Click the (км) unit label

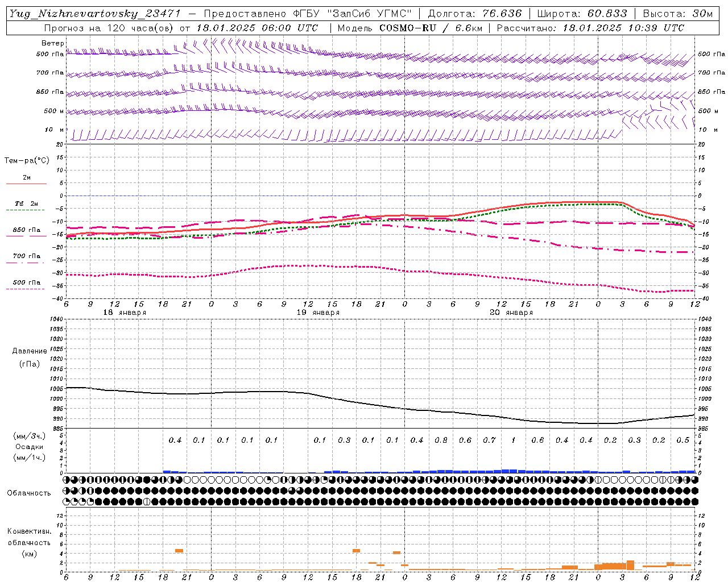[x=30, y=554]
